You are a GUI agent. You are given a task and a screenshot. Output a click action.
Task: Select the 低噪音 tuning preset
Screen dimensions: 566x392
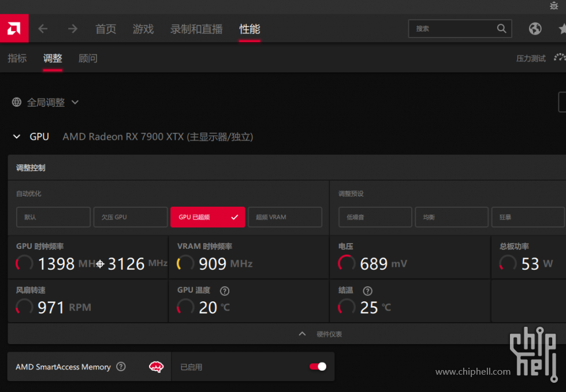375,217
